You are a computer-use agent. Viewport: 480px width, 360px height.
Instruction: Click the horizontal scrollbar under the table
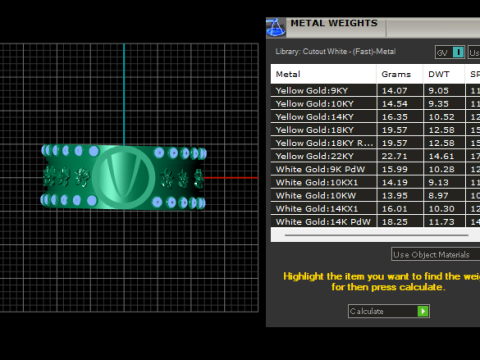click(376, 235)
